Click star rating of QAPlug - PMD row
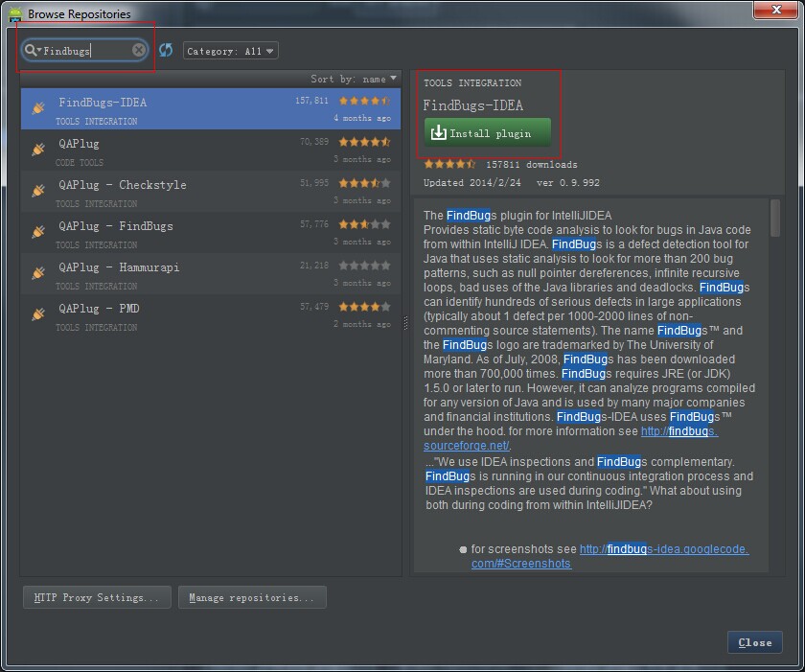This screenshot has height=672, width=805. pyautogui.click(x=364, y=307)
